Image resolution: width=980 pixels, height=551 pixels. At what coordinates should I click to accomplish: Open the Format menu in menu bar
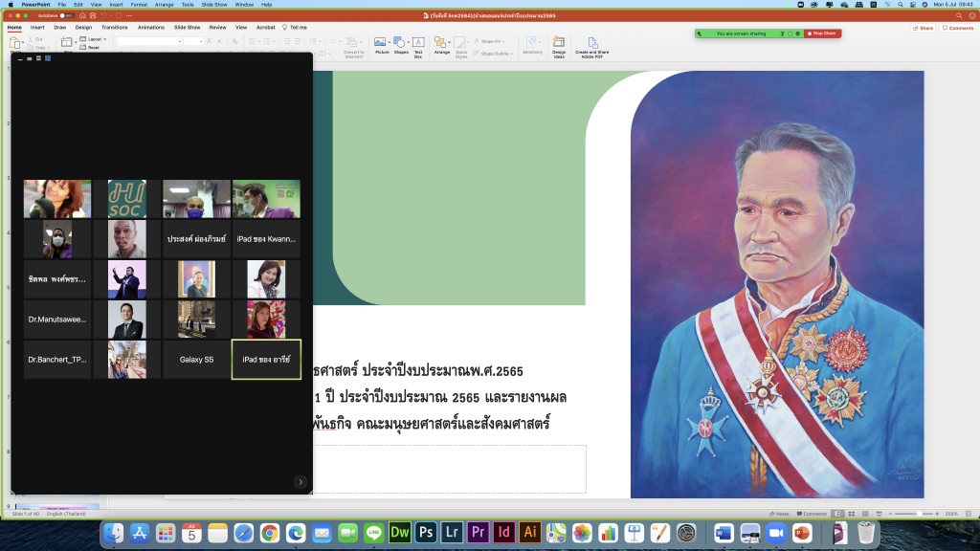(139, 5)
